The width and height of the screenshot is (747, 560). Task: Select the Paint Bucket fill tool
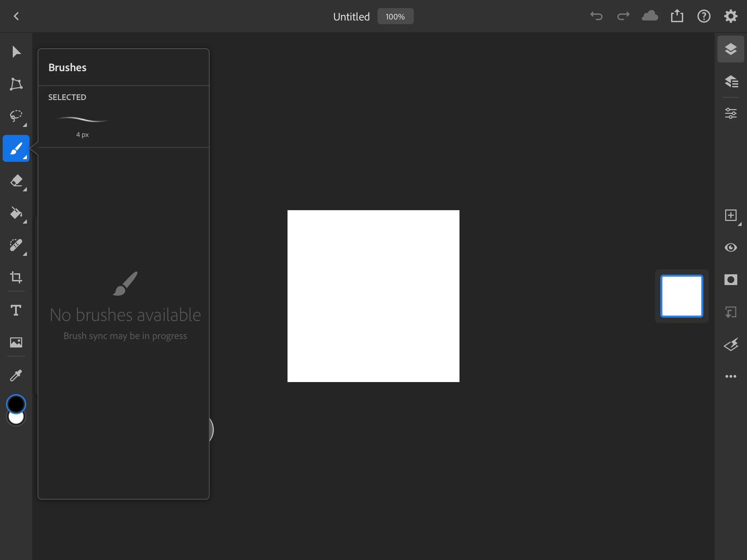(16, 213)
